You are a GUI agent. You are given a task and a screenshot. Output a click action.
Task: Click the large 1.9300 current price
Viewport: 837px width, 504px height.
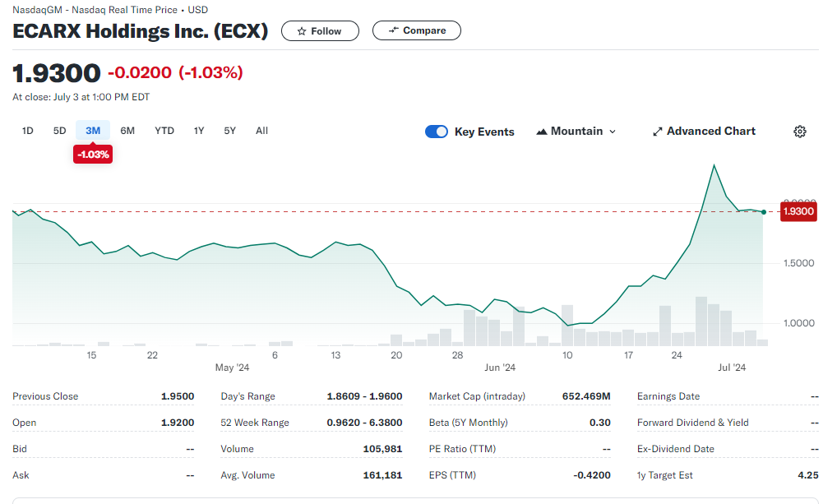(57, 73)
